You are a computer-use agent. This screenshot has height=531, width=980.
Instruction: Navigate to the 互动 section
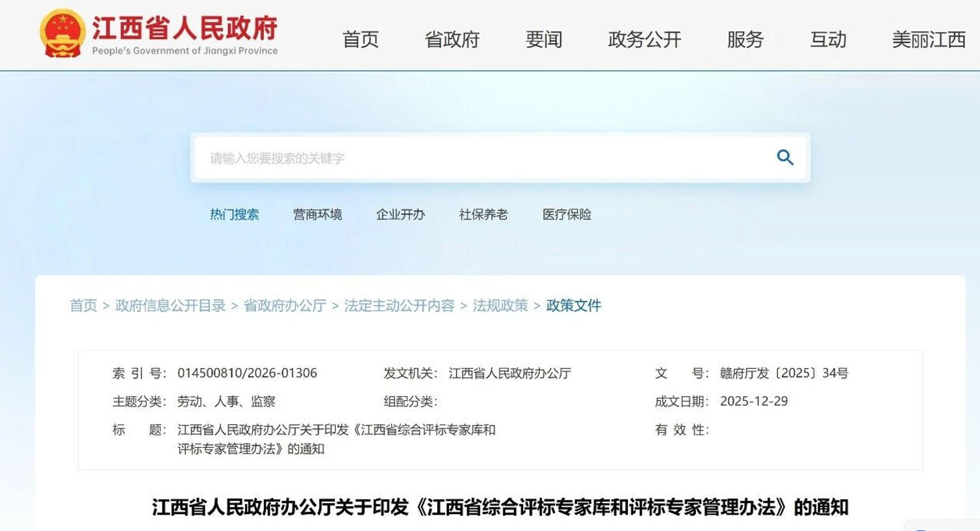pyautogui.click(x=828, y=40)
